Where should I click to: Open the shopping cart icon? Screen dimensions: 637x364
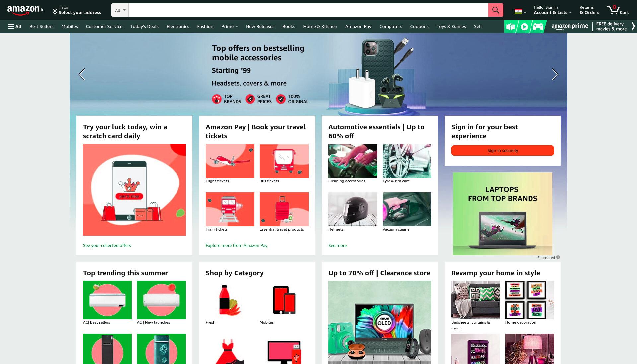pyautogui.click(x=618, y=10)
